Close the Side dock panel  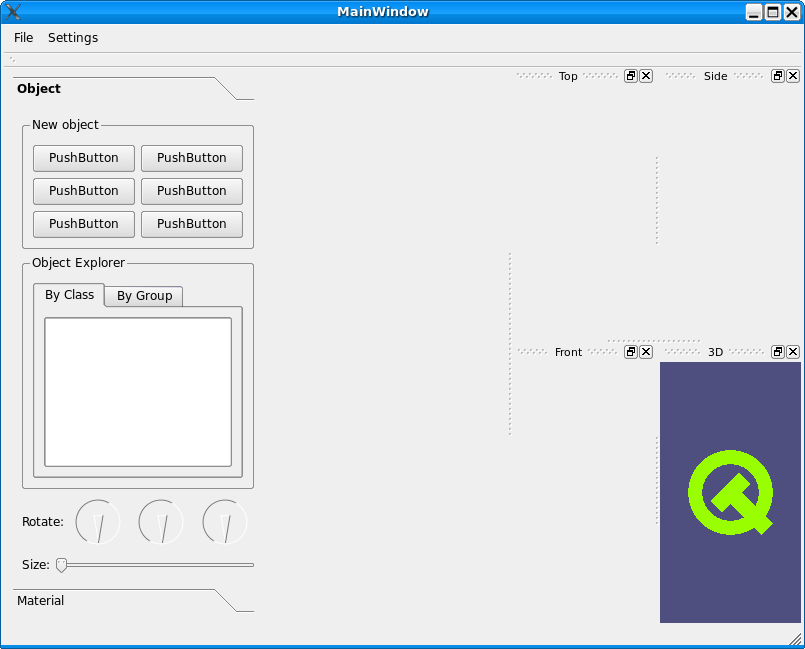(793, 76)
